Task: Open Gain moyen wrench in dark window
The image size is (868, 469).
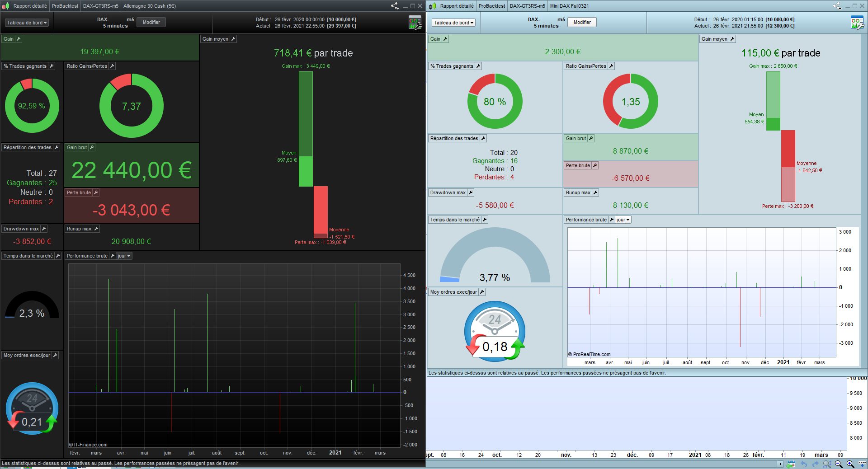Action: click(x=233, y=39)
